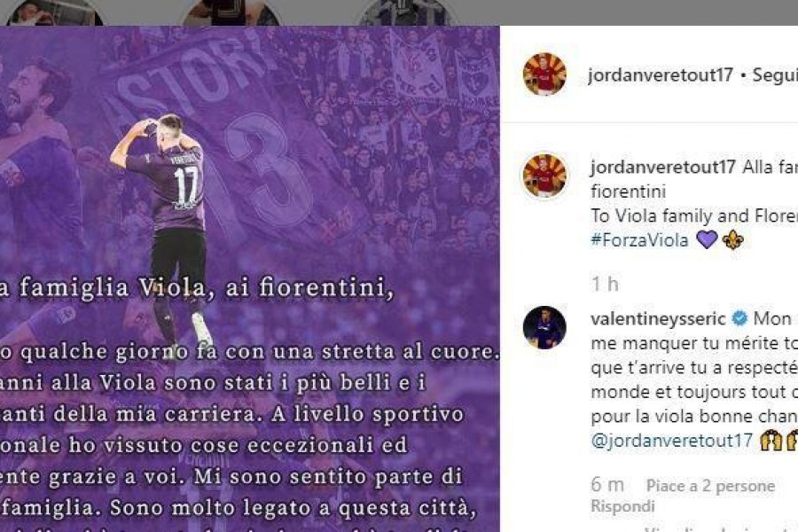Viewport: 798px width, 532px height.
Task: Open the @jordanveretout17 mention in comment
Action: click(672, 441)
